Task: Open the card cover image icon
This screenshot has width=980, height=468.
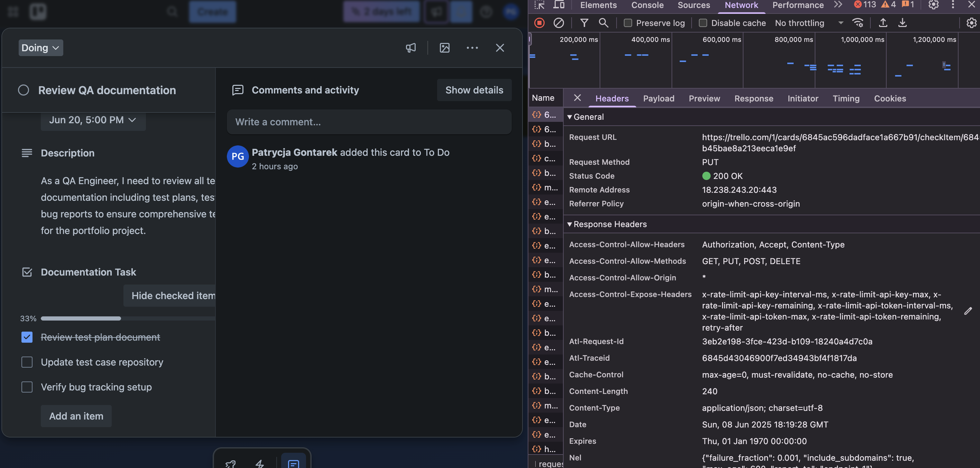Action: click(x=444, y=48)
